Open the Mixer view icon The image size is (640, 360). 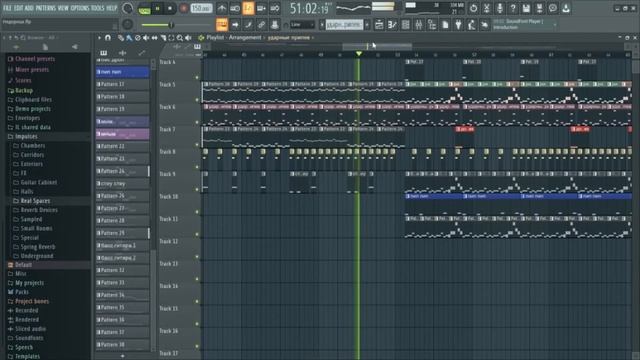click(418, 25)
